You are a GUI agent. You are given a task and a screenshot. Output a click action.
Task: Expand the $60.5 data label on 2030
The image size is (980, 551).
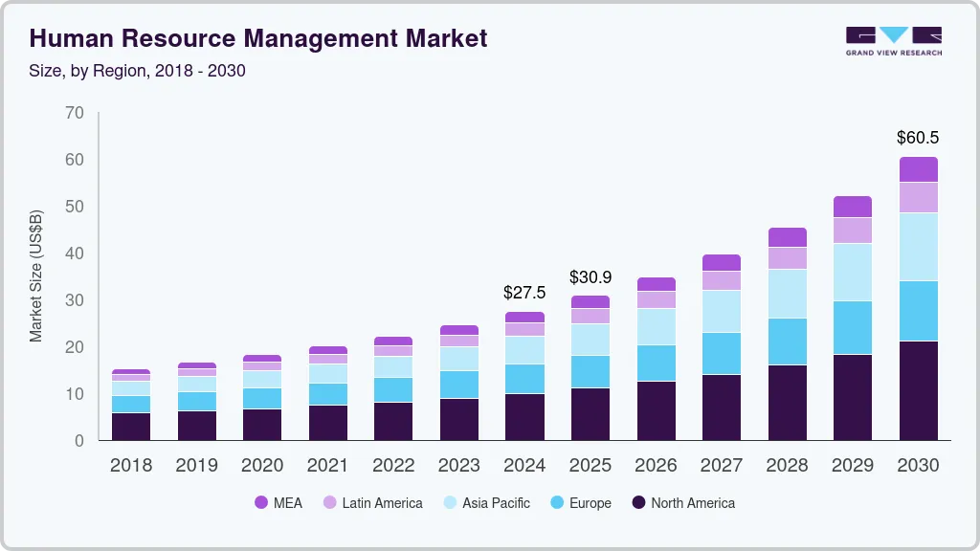[919, 138]
